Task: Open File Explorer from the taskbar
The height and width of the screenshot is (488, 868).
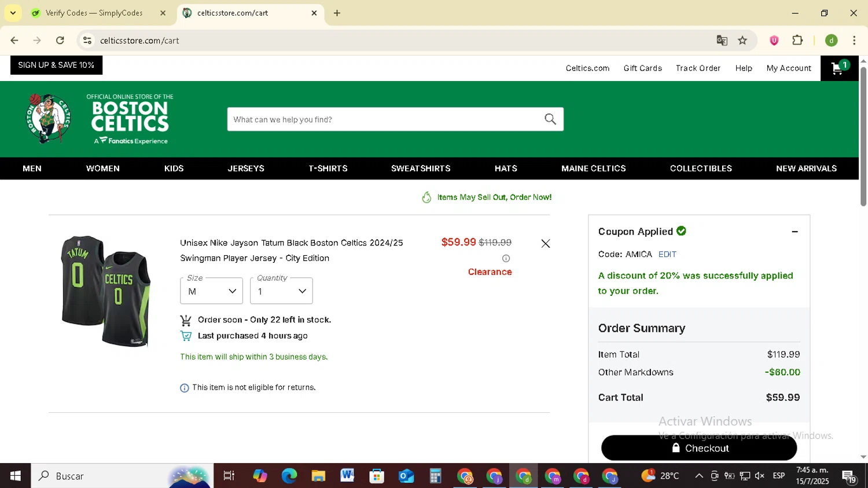Action: (318, 476)
